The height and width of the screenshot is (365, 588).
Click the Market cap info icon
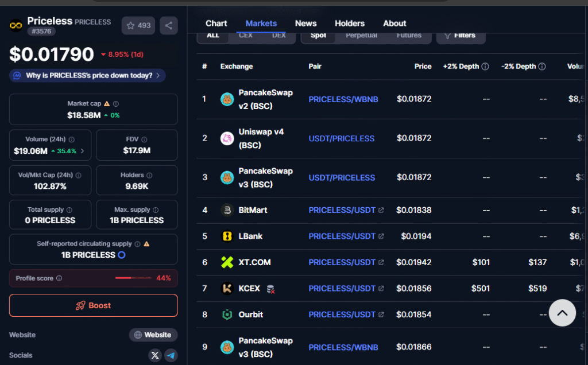(116, 104)
